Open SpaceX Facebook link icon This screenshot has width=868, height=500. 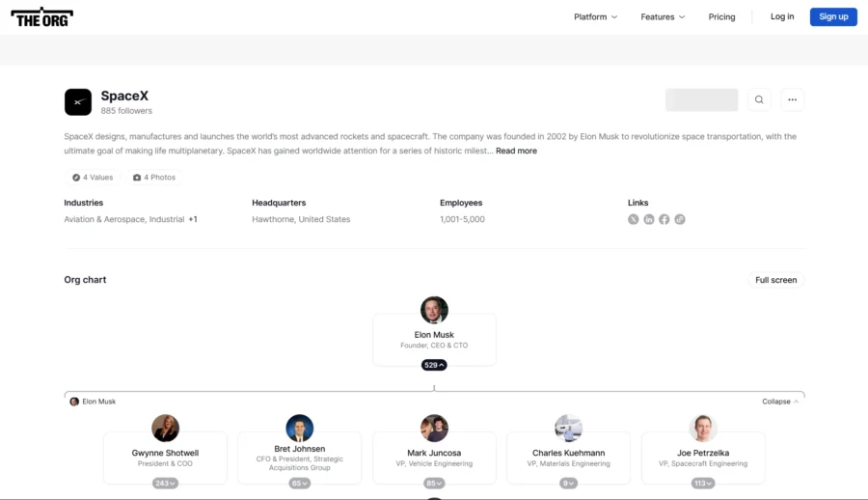pyautogui.click(x=665, y=219)
